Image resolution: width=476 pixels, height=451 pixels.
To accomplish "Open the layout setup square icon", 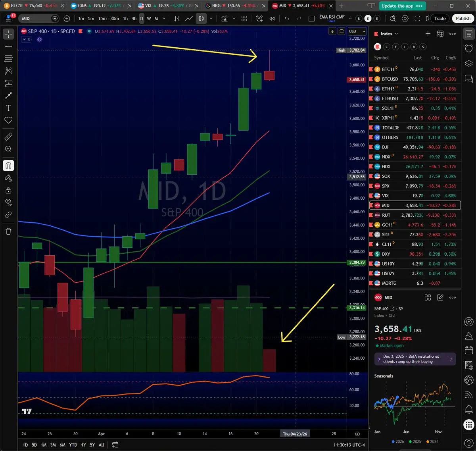I will [x=312, y=19].
